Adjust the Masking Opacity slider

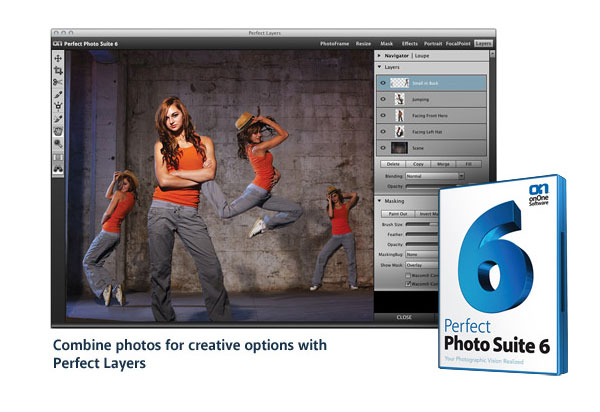pyautogui.click(x=422, y=244)
